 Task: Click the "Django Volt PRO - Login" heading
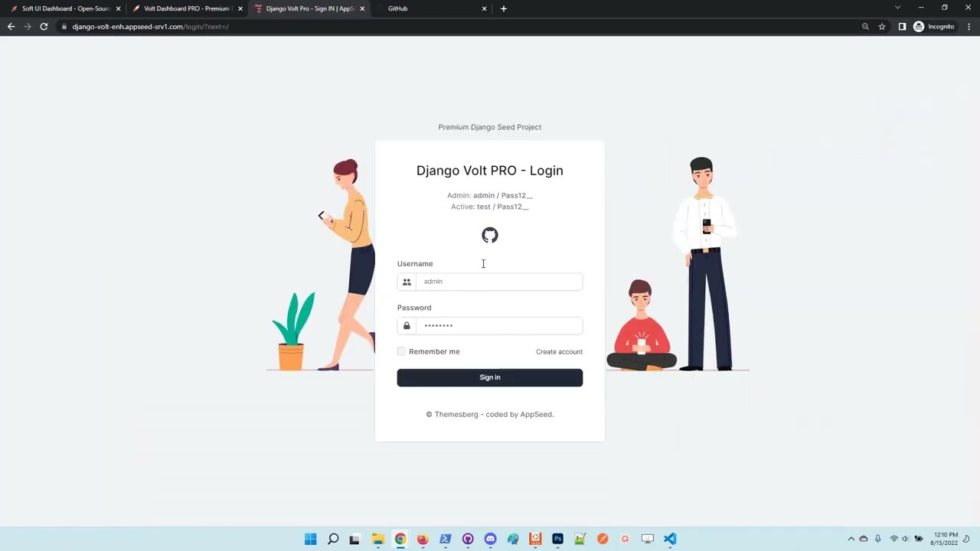tap(490, 171)
